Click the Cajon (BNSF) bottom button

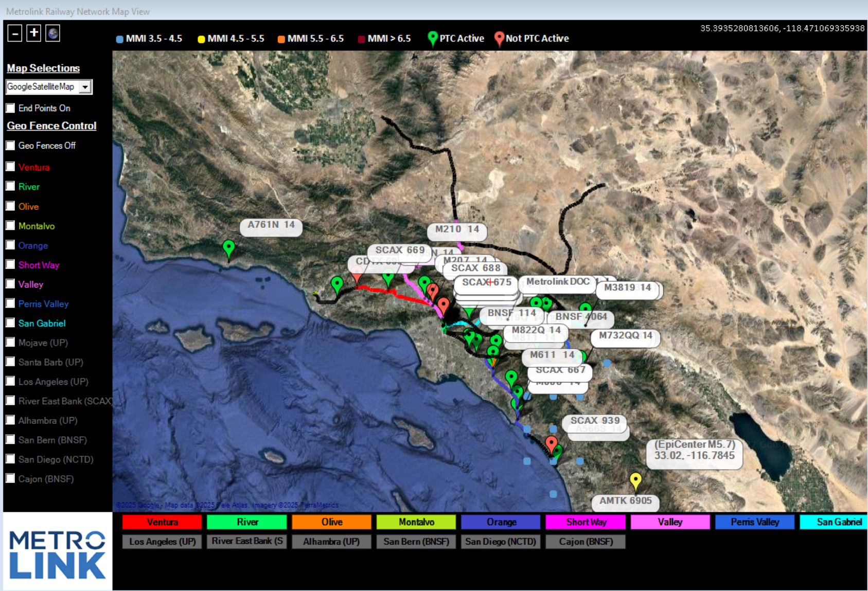point(586,542)
